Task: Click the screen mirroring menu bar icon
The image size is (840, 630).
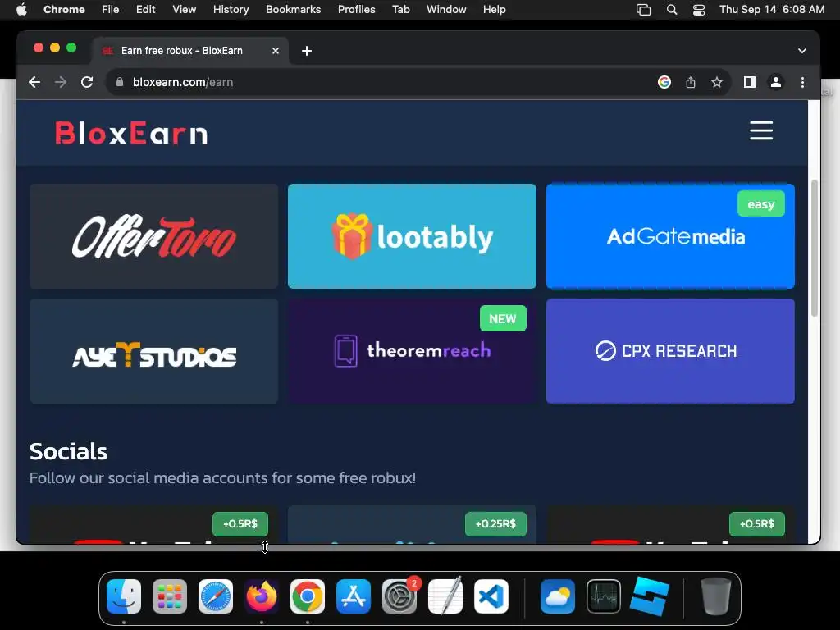Action: 643,10
